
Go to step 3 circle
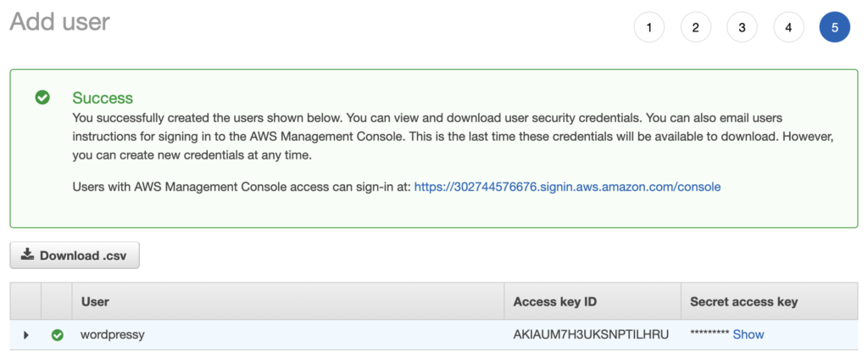pyautogui.click(x=742, y=27)
